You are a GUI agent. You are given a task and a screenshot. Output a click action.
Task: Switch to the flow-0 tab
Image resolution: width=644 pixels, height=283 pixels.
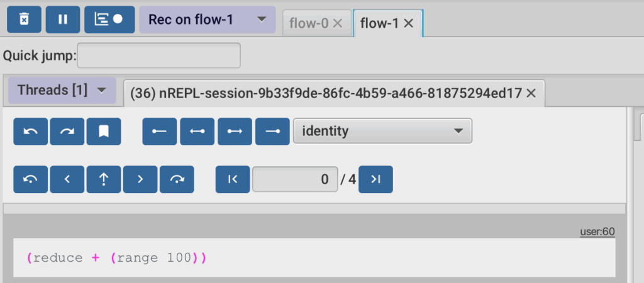(309, 24)
